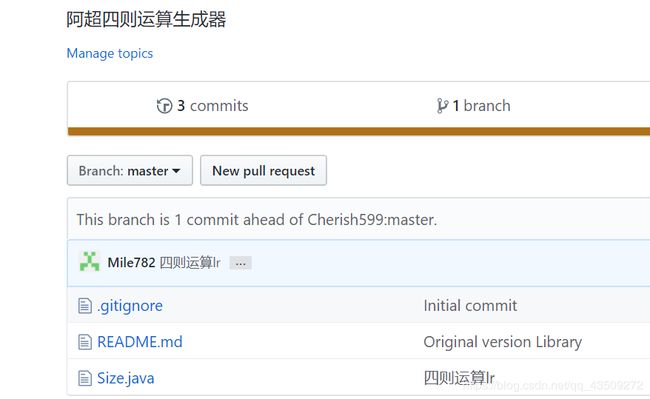
Task: Open the Branch: master dropdown
Action: pos(130,170)
